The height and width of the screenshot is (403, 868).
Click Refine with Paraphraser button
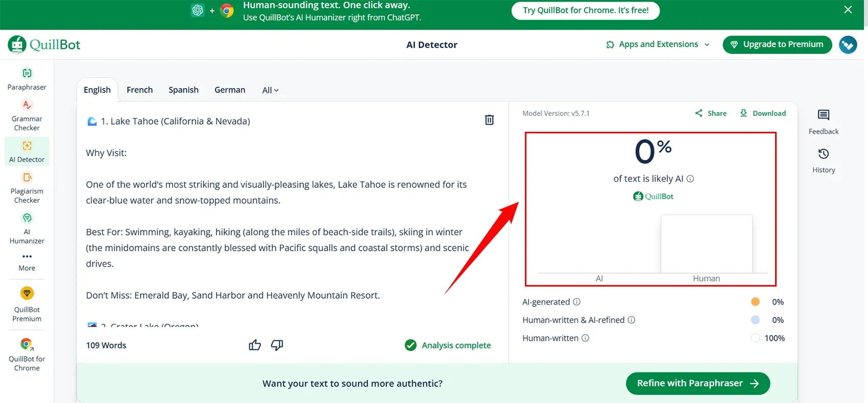tap(697, 384)
